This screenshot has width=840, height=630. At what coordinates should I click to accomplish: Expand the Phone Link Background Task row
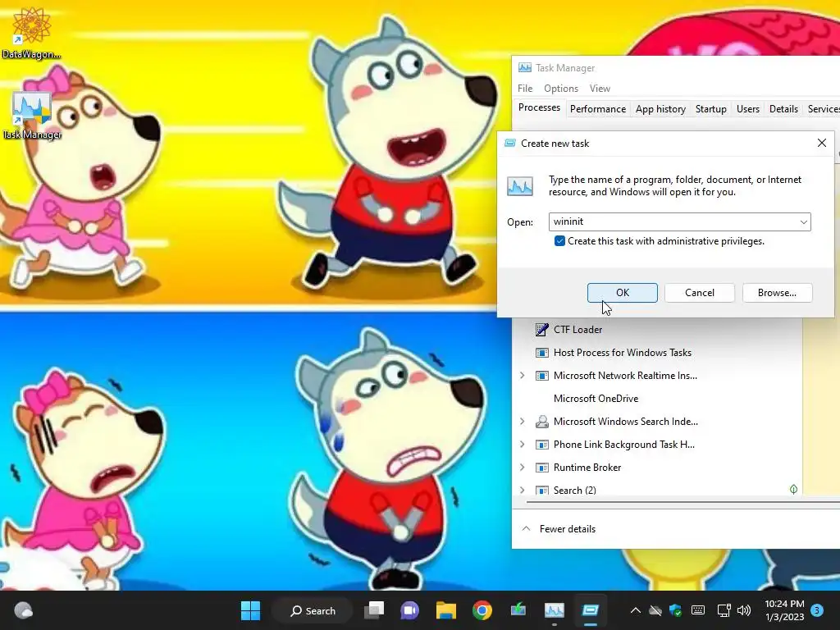tap(523, 445)
